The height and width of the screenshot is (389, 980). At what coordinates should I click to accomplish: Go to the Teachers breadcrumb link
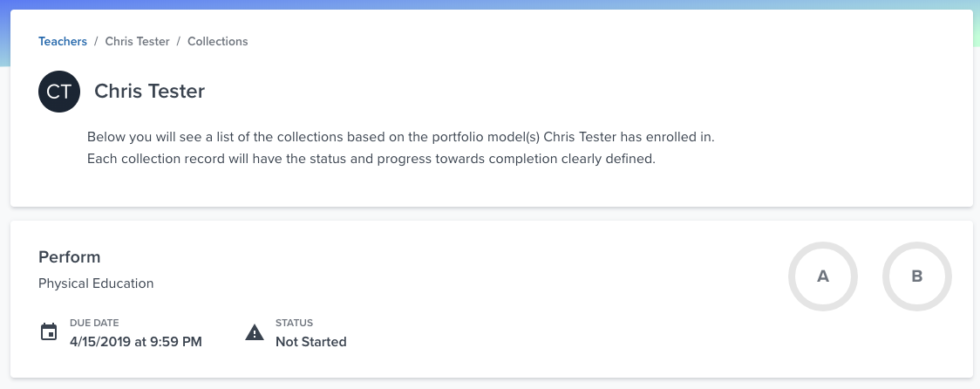tap(63, 41)
